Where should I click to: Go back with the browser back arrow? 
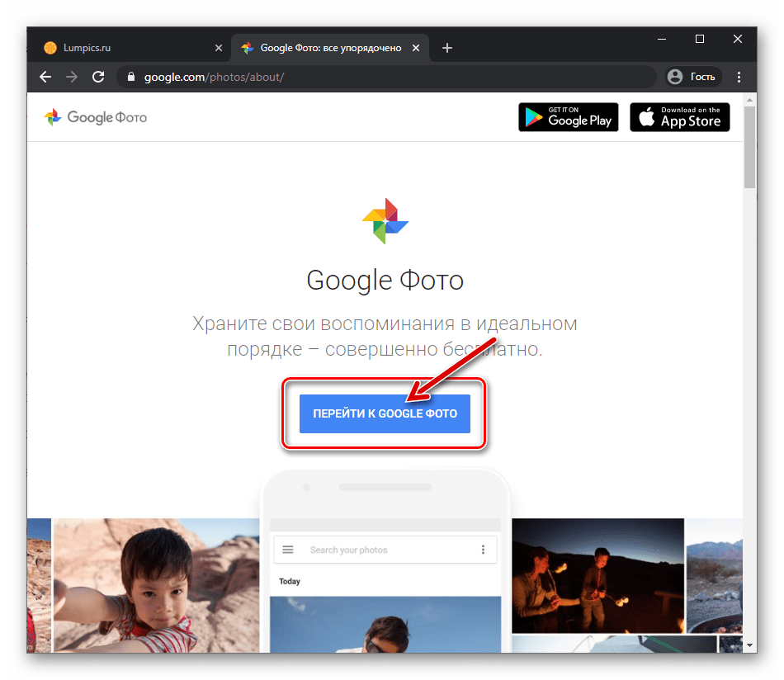45,77
